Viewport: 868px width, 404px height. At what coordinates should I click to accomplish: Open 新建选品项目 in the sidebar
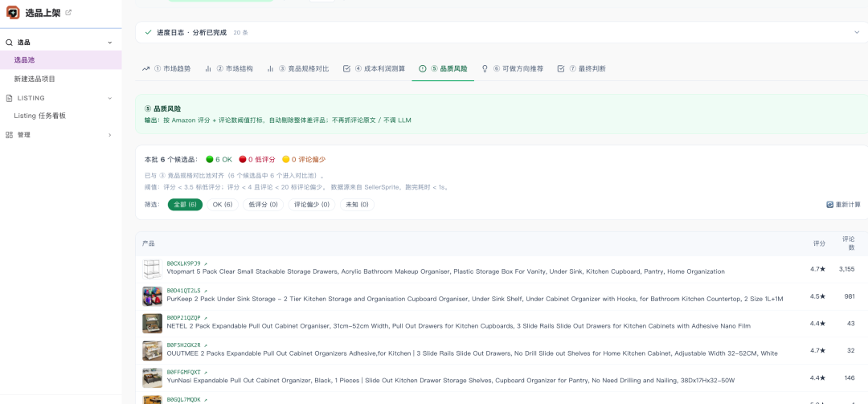[x=61, y=79]
